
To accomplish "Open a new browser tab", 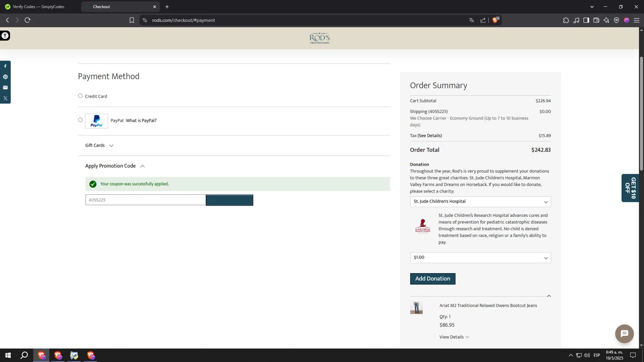I will coord(167,7).
